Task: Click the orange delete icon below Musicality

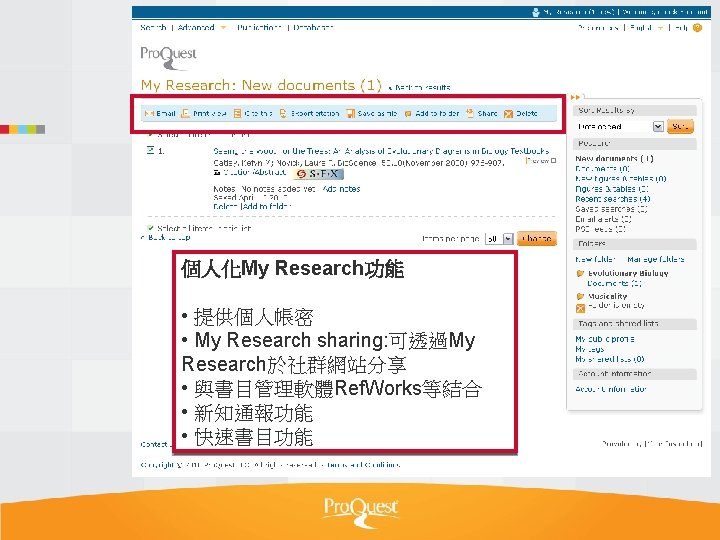Action: [580, 309]
